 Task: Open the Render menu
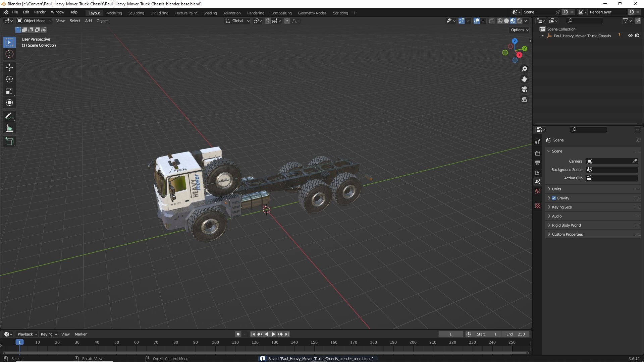[40, 12]
